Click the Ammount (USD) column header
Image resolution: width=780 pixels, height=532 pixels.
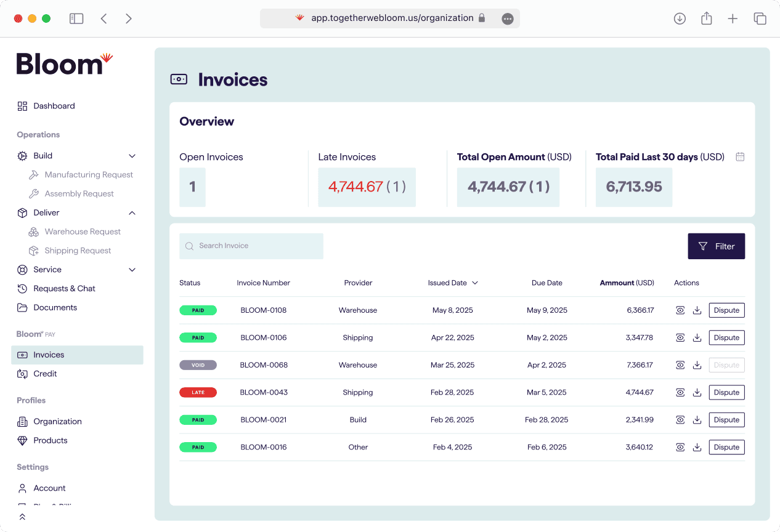[627, 283]
